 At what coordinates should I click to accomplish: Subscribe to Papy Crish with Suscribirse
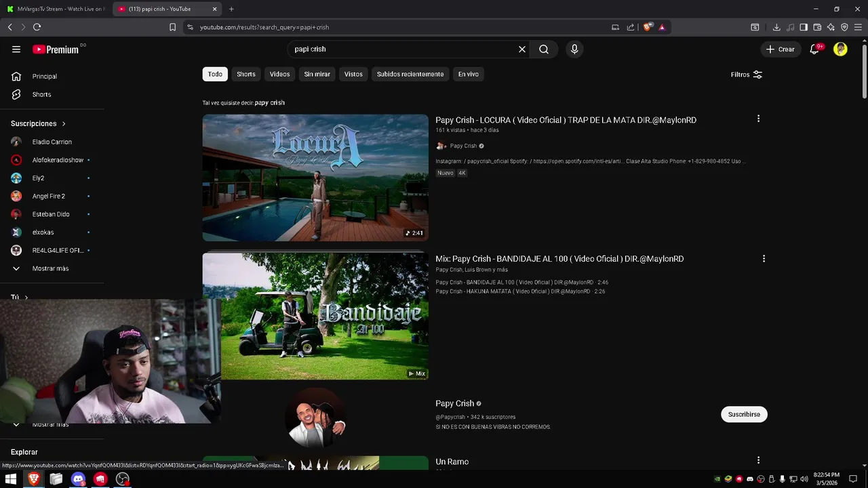pos(744,414)
